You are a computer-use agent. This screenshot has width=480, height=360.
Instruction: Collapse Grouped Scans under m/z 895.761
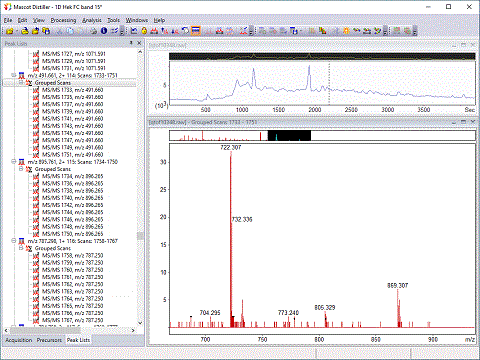(21, 169)
